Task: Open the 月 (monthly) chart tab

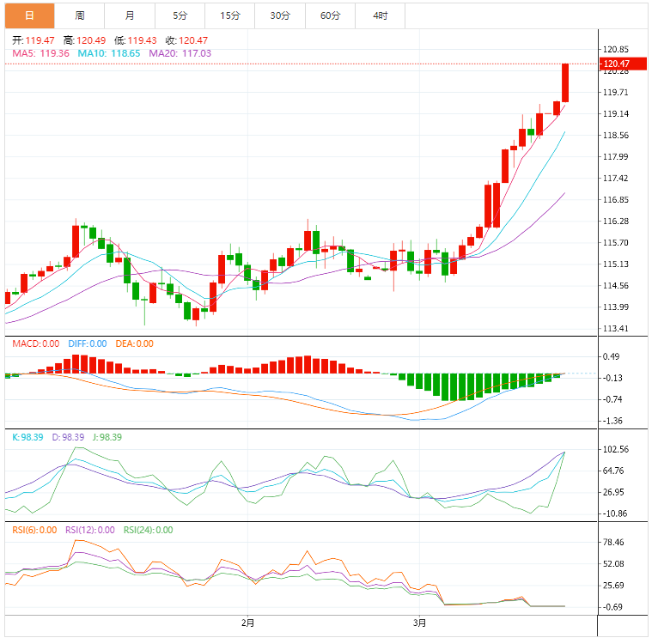Action: pyautogui.click(x=129, y=15)
